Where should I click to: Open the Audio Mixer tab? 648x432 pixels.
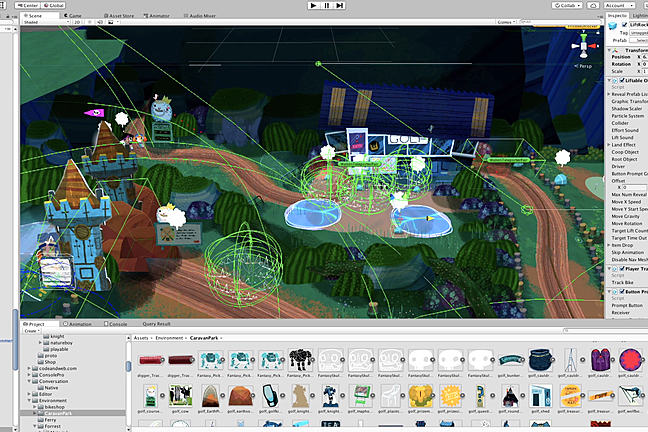tap(200, 16)
